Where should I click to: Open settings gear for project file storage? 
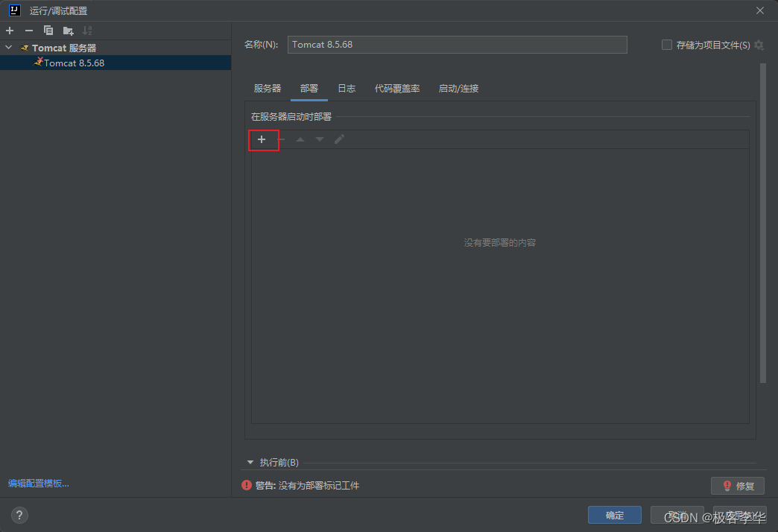(x=759, y=45)
